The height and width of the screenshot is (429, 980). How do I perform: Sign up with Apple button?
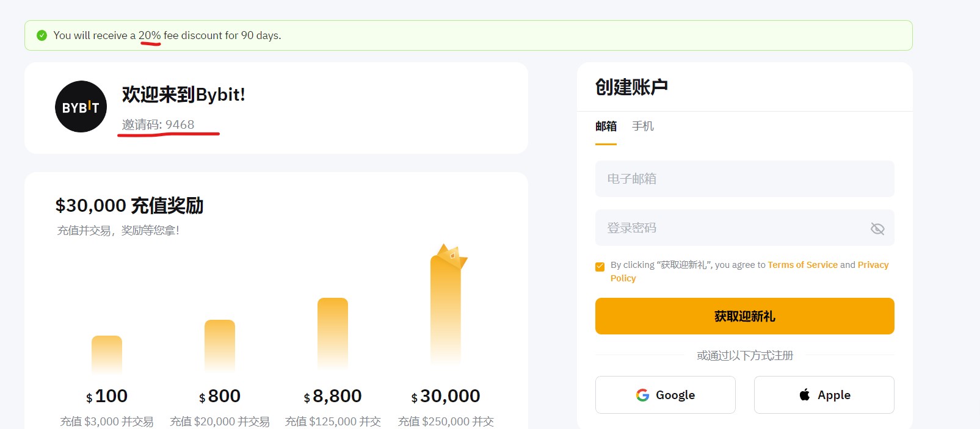pos(824,395)
